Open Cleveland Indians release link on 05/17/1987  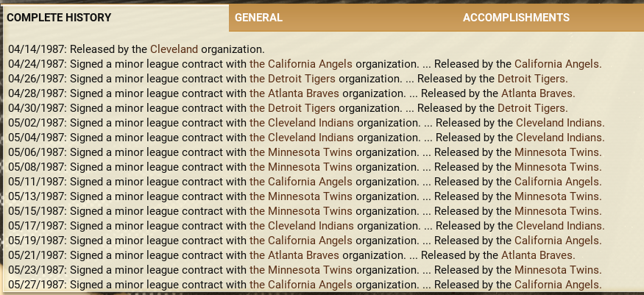(x=560, y=226)
